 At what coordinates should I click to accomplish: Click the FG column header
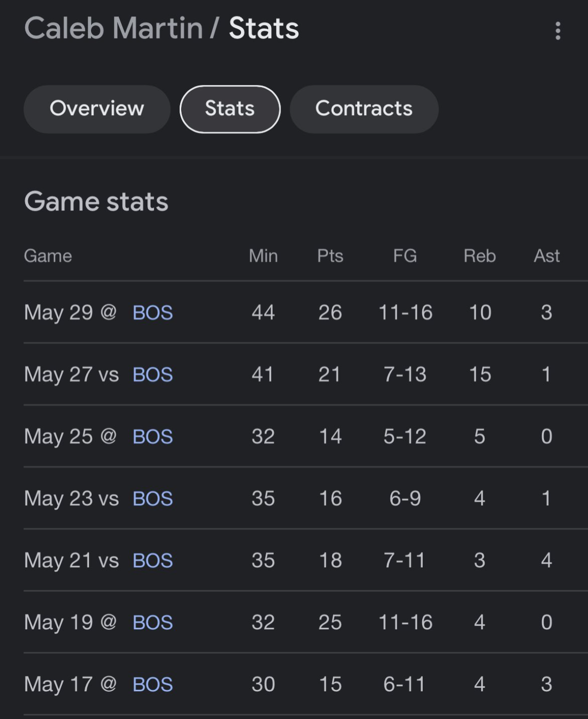point(405,256)
